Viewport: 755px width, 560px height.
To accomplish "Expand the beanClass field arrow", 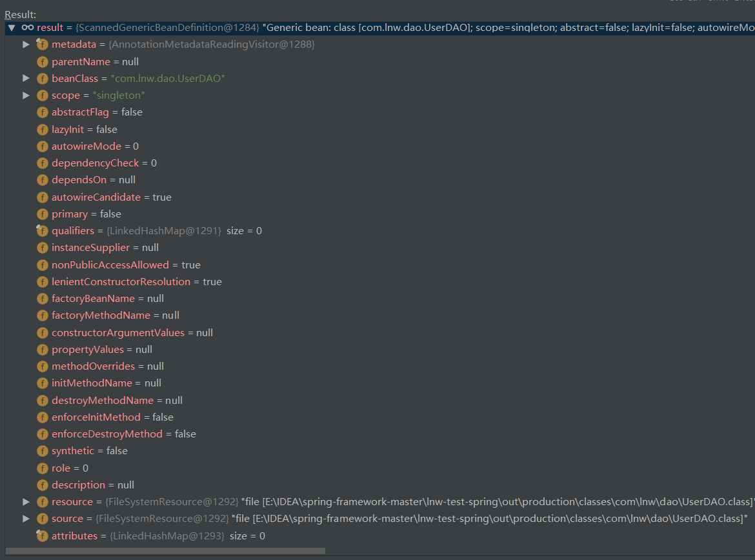I will (26, 79).
